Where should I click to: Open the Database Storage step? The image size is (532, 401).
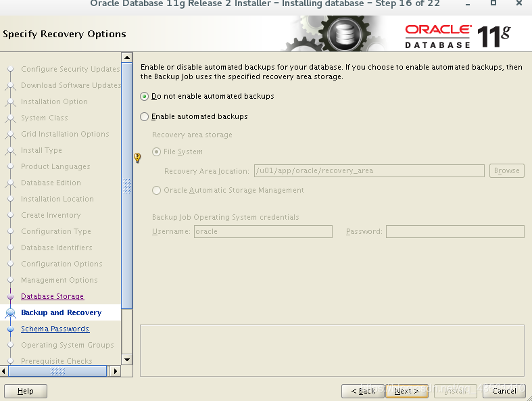(x=52, y=296)
